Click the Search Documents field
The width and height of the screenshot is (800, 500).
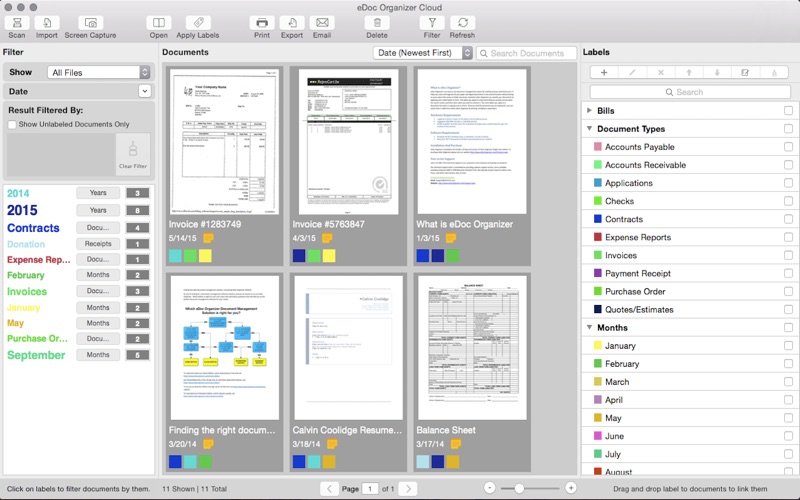pos(527,53)
